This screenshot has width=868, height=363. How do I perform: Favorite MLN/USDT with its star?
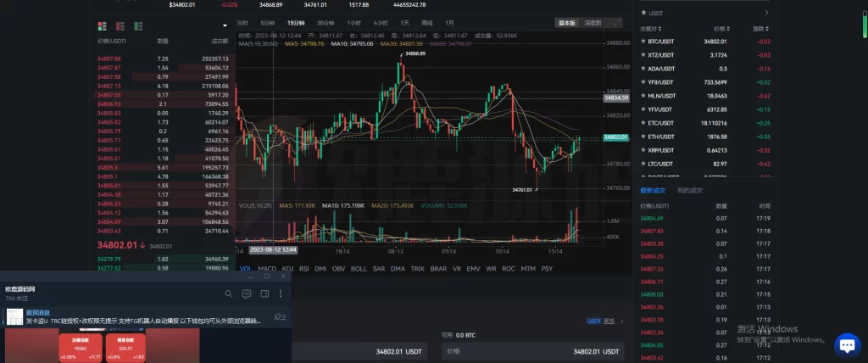click(x=643, y=96)
